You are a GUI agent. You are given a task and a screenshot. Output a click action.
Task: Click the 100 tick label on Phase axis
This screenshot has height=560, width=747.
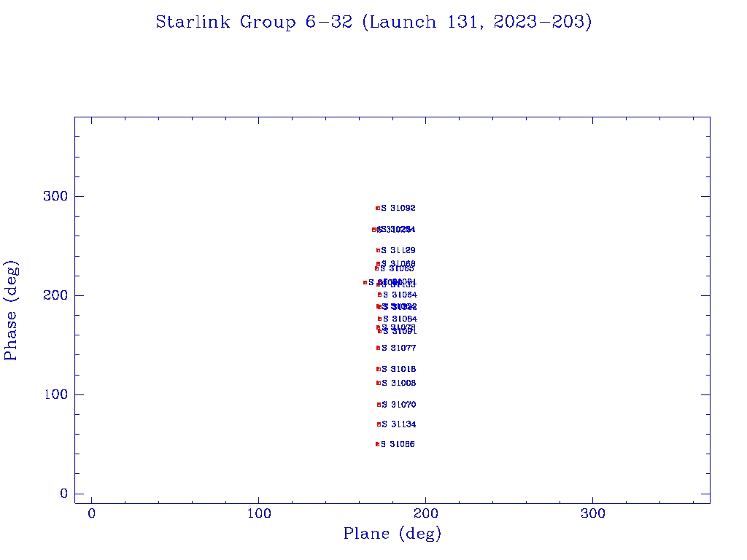[x=55, y=394]
